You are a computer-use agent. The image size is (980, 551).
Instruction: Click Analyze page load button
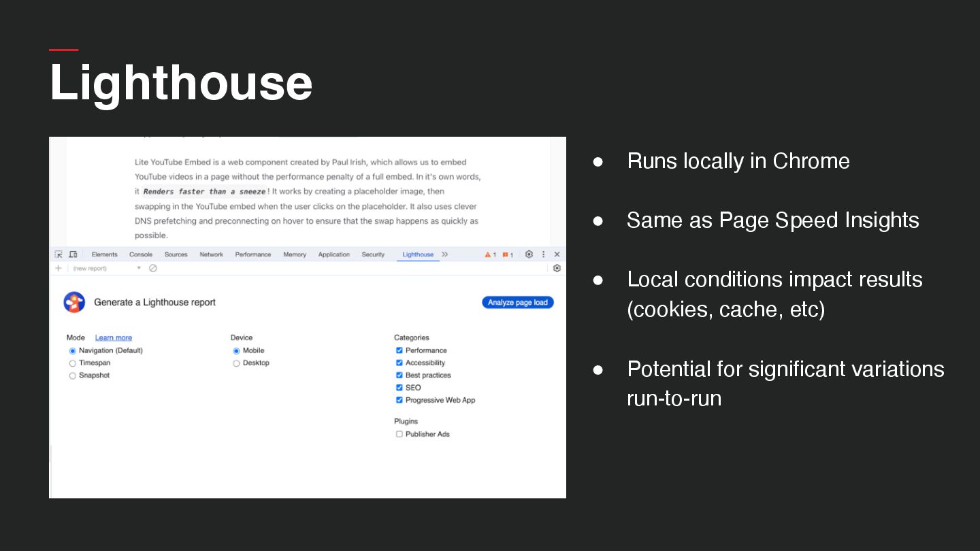click(x=518, y=302)
